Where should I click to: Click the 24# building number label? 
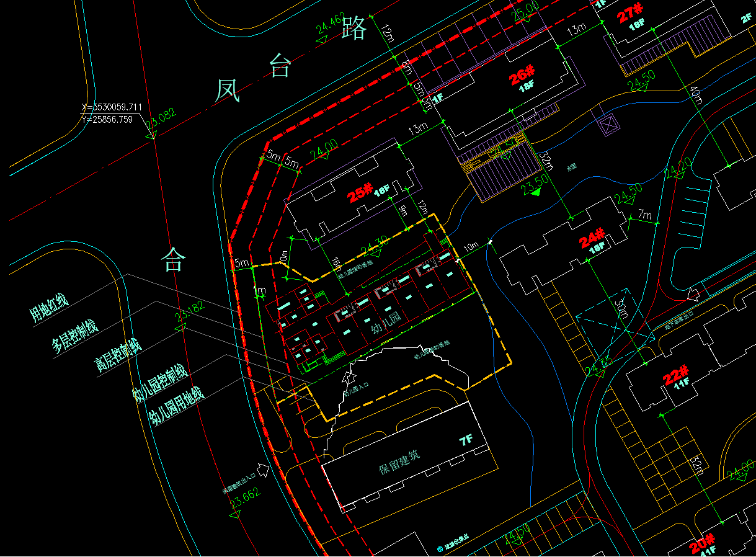(x=592, y=237)
